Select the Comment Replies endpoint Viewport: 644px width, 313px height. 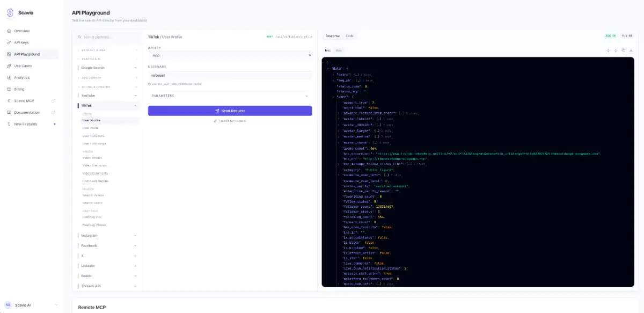[x=109, y=181]
